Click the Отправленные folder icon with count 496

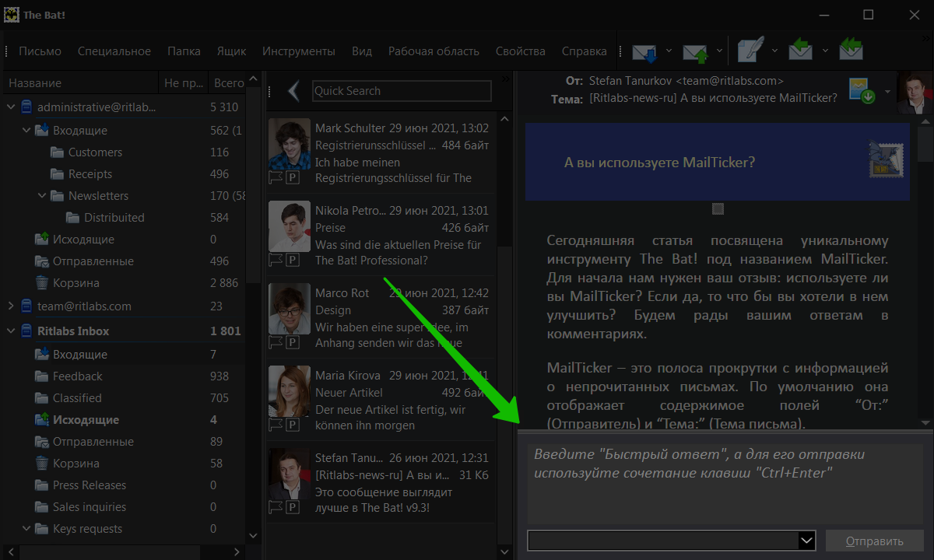[42, 261]
